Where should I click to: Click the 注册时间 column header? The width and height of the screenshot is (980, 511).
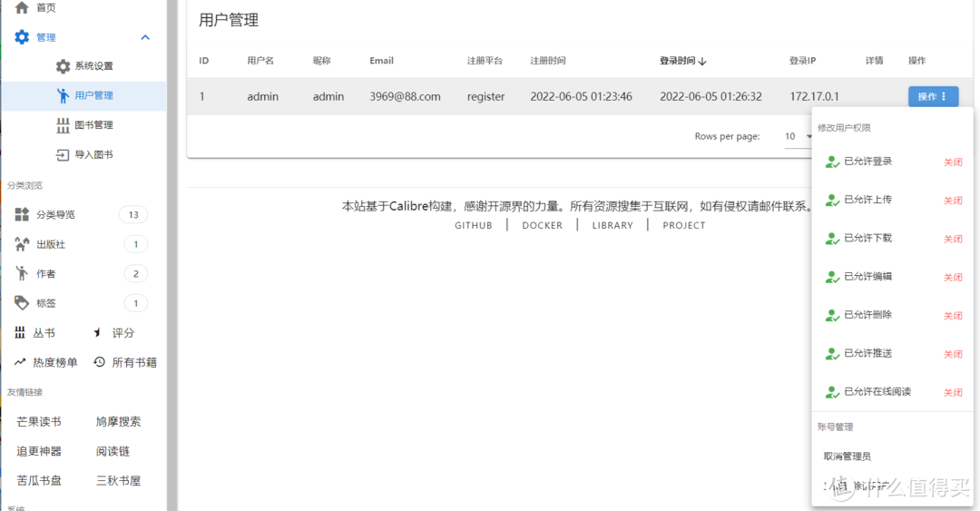pos(547,61)
